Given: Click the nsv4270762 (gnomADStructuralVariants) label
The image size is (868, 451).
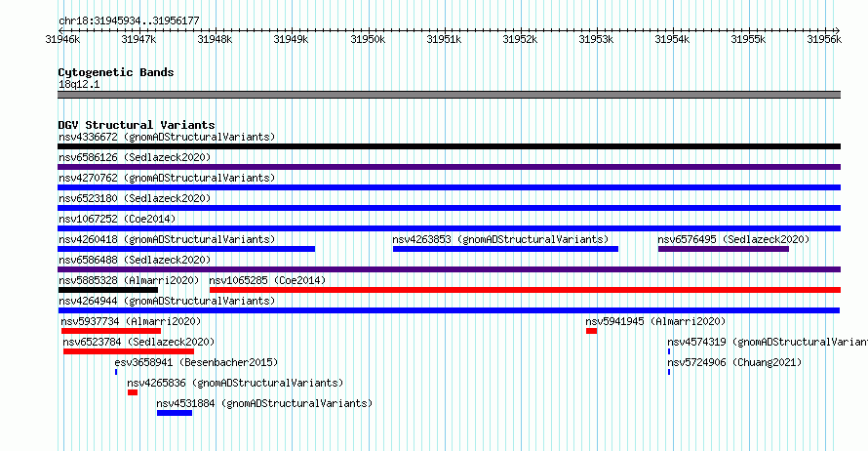Looking at the screenshot, I should [167, 178].
